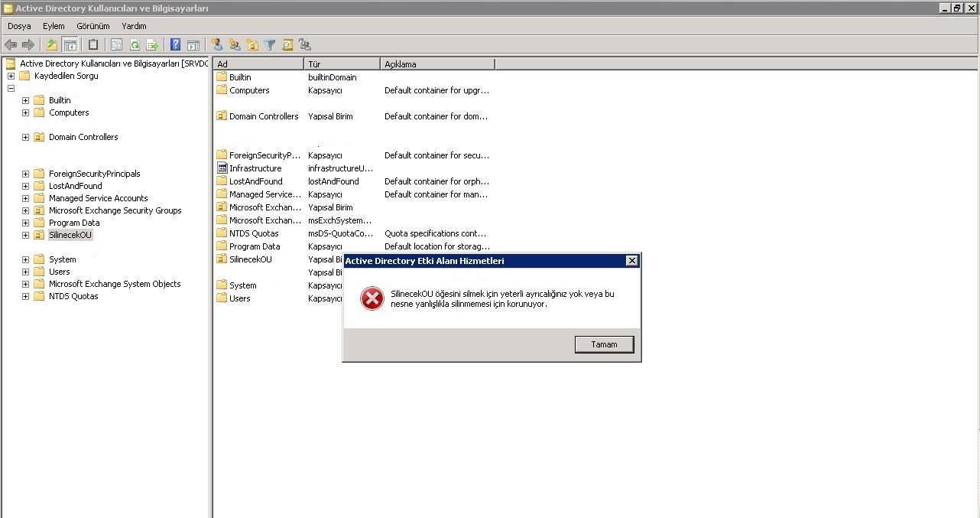This screenshot has width=980, height=518.
Task: Click the Infrastructure row icon in the list
Action: pos(222,168)
